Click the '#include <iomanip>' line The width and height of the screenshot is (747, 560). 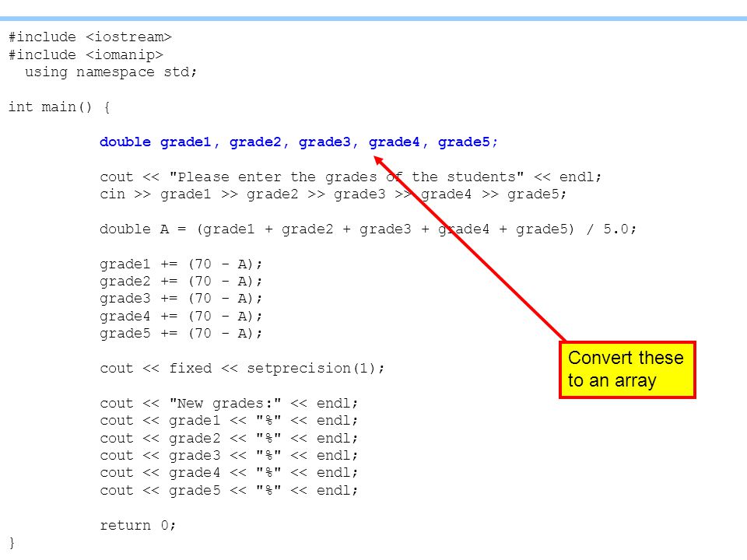point(86,54)
